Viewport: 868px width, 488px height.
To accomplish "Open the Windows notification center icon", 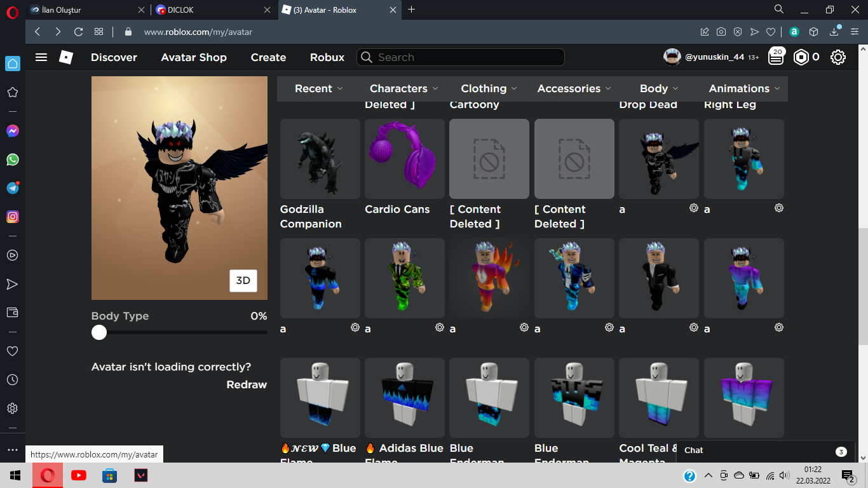I will (x=848, y=475).
